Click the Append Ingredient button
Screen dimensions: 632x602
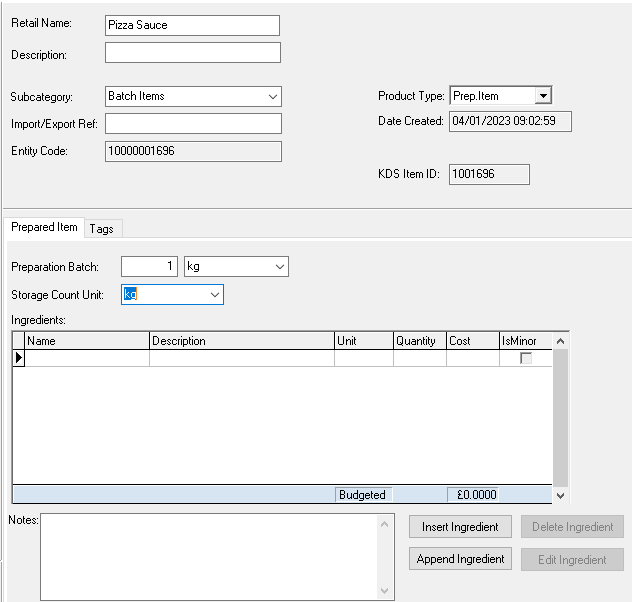(x=460, y=559)
